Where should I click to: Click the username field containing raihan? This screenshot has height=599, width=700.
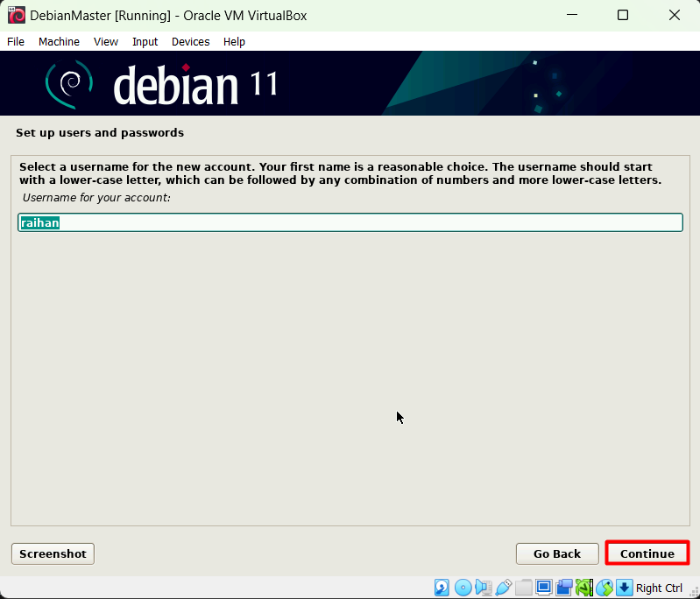pos(350,222)
